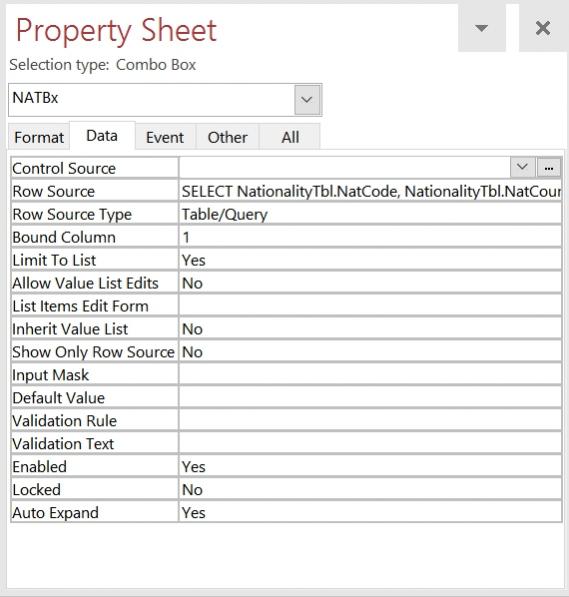Expand the NATBx object selector dropdown

pos(307,100)
